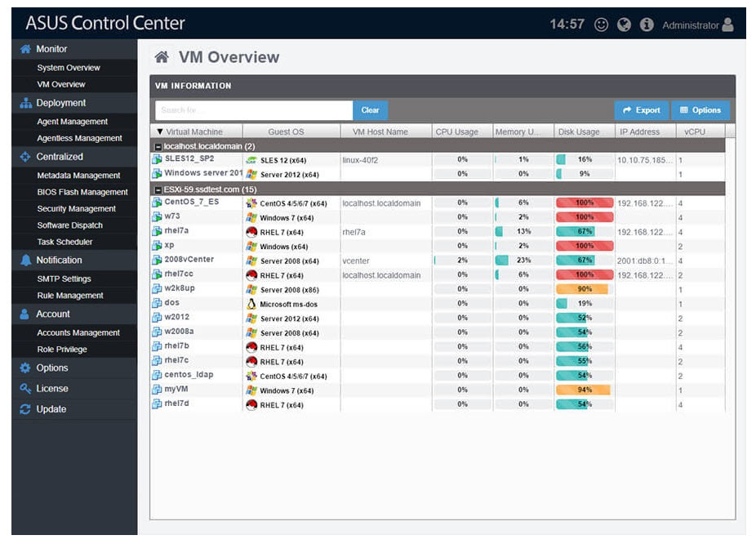Viewport: 756px width, 553px height.
Task: Open Security Management page
Action: click(x=76, y=208)
